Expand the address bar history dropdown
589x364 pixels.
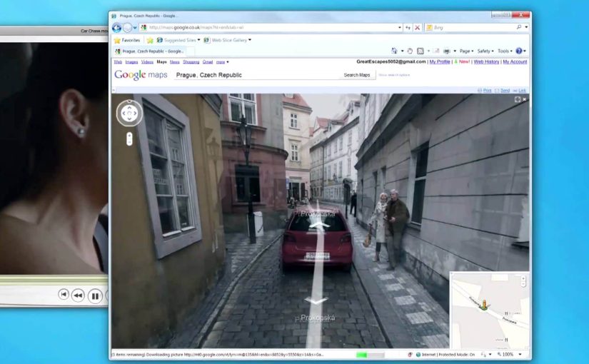[x=400, y=27]
